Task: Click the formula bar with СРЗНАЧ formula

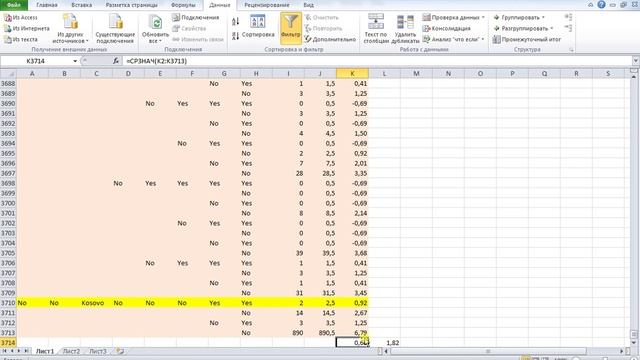Action: [x=376, y=61]
